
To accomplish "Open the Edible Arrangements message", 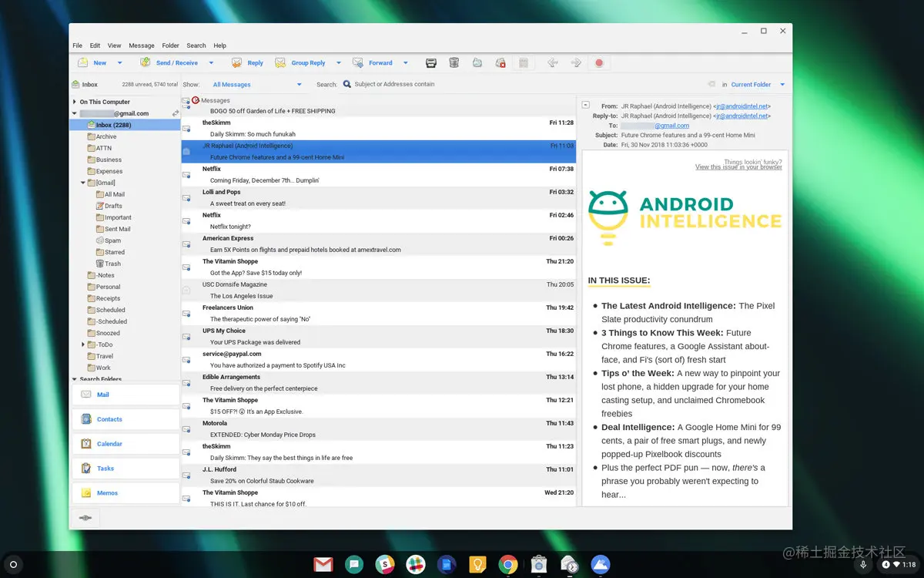I will [379, 383].
